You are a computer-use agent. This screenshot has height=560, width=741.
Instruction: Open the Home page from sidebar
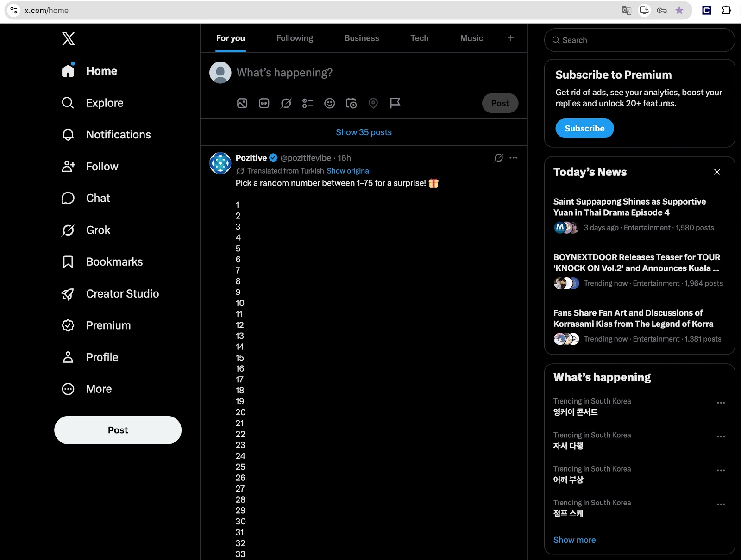coord(89,71)
